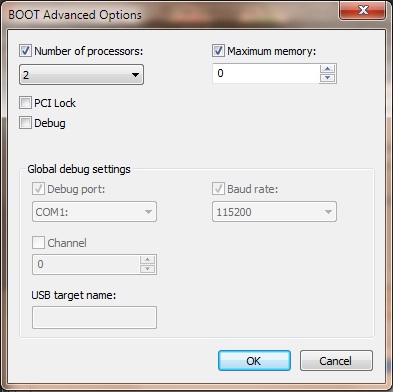Open the 115200 baud rate dropdown
Image resolution: width=393 pixels, height=392 pixels.
pyautogui.click(x=274, y=212)
